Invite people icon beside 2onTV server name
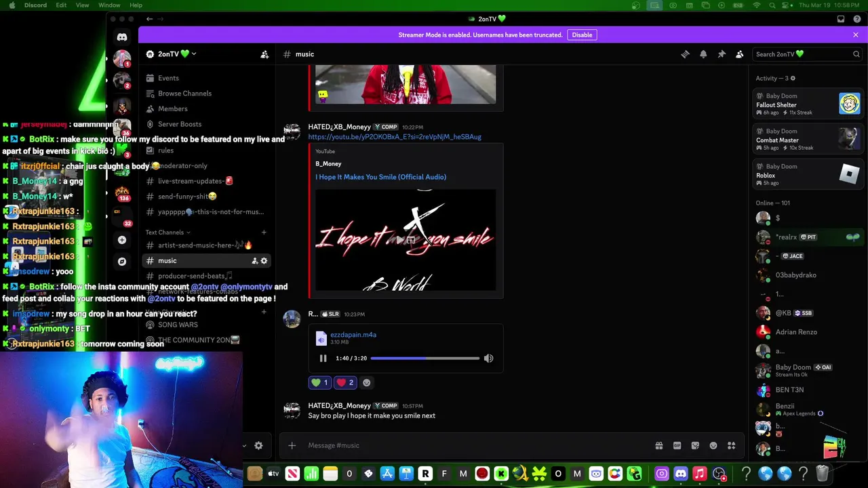 (x=264, y=54)
